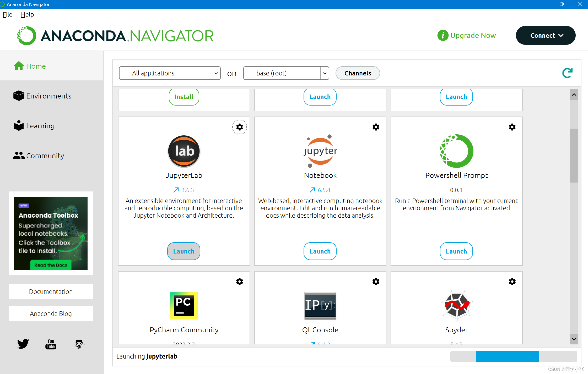Open the Connect dropdown button
This screenshot has height=374, width=588.
click(546, 35)
